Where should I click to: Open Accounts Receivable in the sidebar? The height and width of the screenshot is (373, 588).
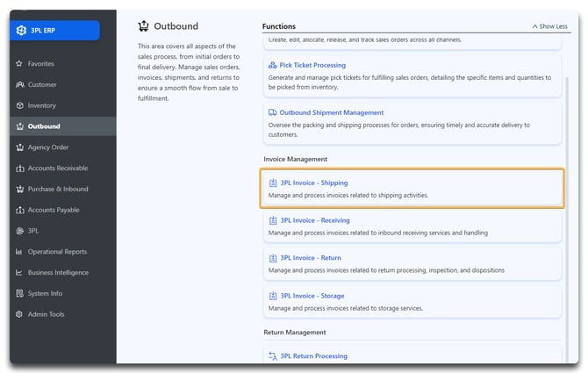(58, 169)
